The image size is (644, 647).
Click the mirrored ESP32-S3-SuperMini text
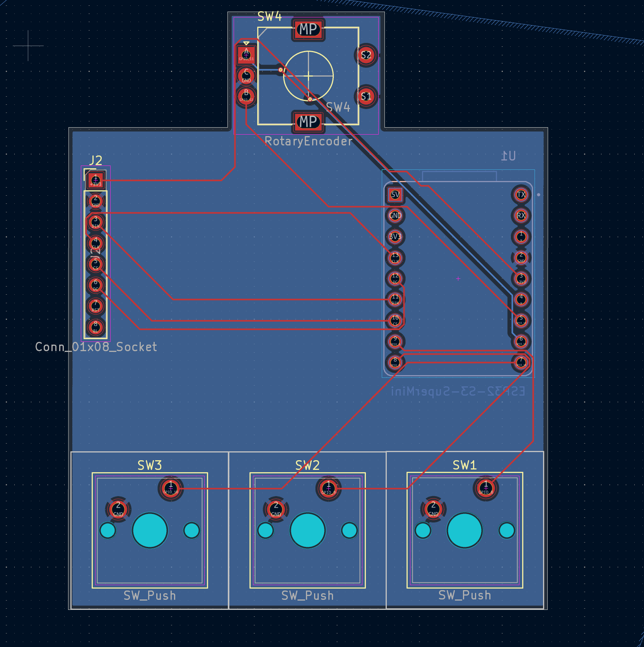click(x=458, y=391)
